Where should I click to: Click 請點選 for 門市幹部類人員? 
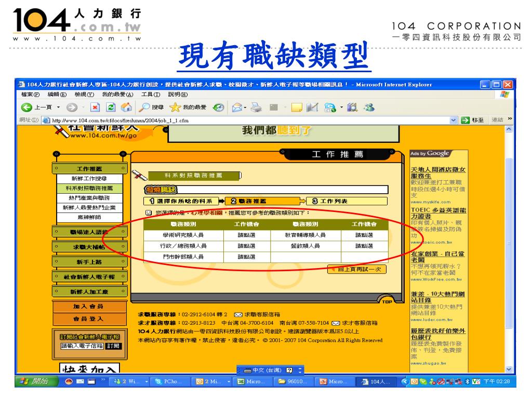click(x=247, y=257)
